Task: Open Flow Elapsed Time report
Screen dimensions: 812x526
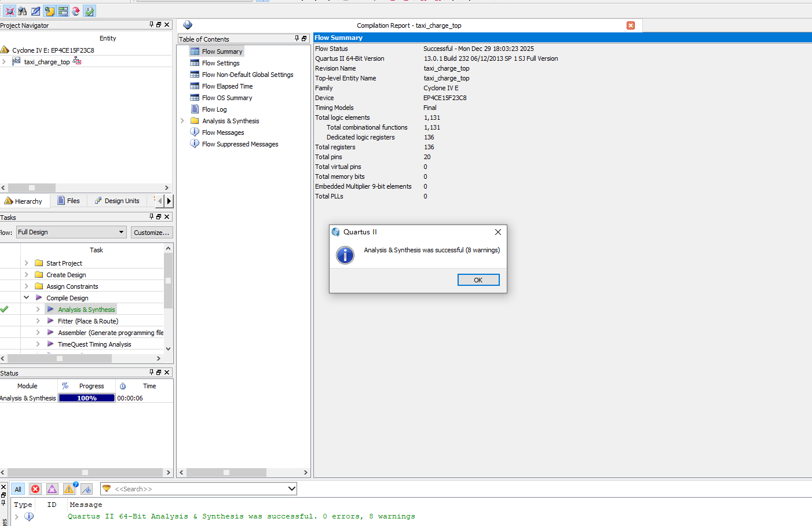Action: (227, 86)
